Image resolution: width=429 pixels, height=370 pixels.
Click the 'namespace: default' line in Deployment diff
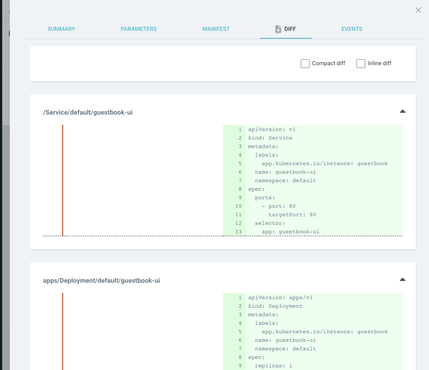click(x=285, y=349)
